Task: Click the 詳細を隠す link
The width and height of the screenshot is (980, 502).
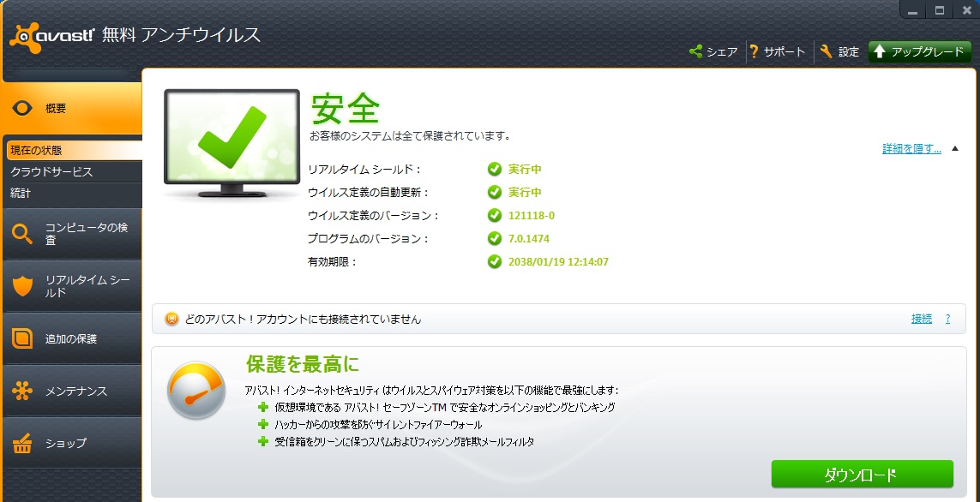Action: (911, 148)
